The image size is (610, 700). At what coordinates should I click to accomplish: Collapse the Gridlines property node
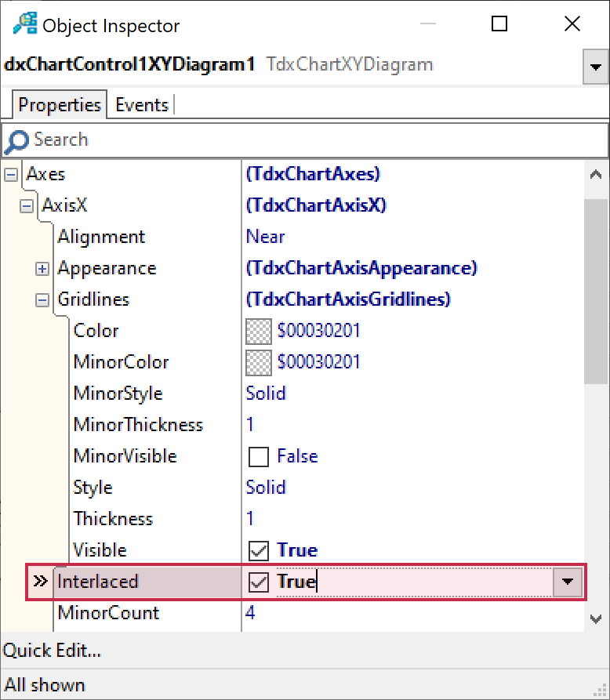(42, 299)
